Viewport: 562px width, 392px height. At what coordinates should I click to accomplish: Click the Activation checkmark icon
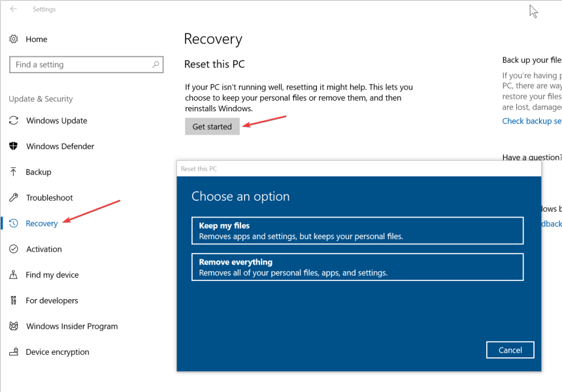(x=14, y=249)
